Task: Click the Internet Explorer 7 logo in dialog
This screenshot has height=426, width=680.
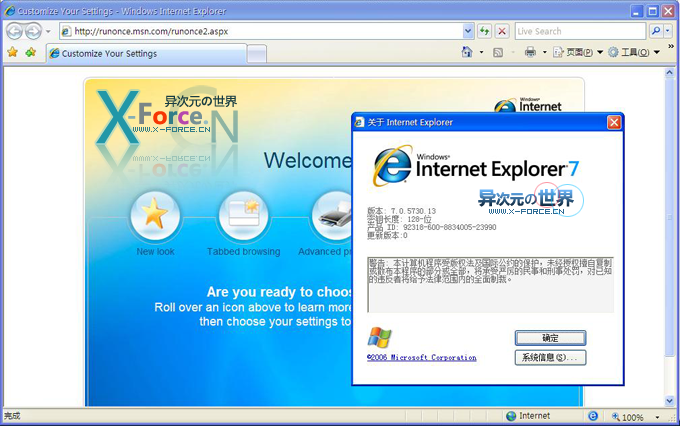Action: 476,167
